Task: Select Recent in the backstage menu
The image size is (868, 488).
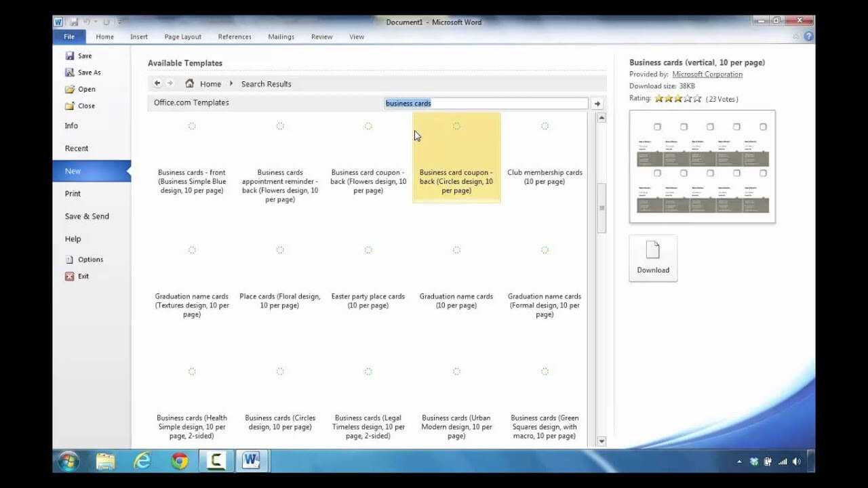Action: pyautogui.click(x=77, y=148)
